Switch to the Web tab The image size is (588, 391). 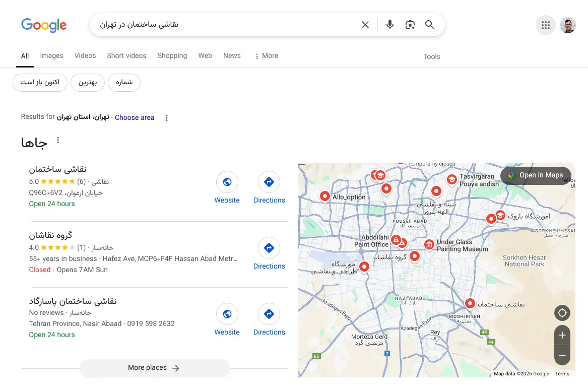click(205, 56)
